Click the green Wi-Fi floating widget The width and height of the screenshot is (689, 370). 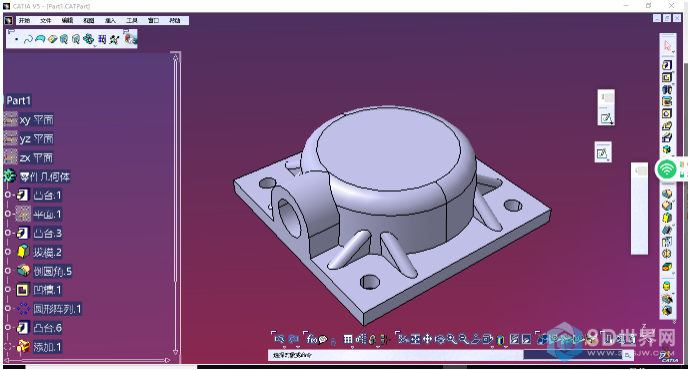[667, 169]
